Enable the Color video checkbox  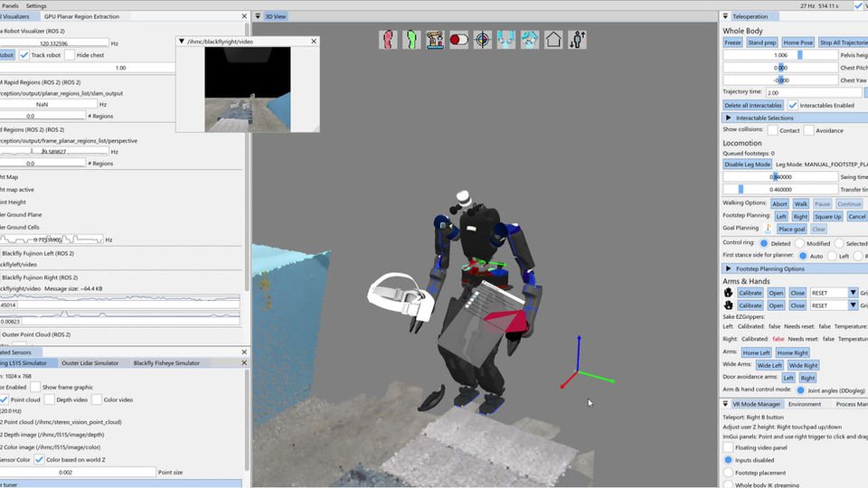tap(97, 399)
